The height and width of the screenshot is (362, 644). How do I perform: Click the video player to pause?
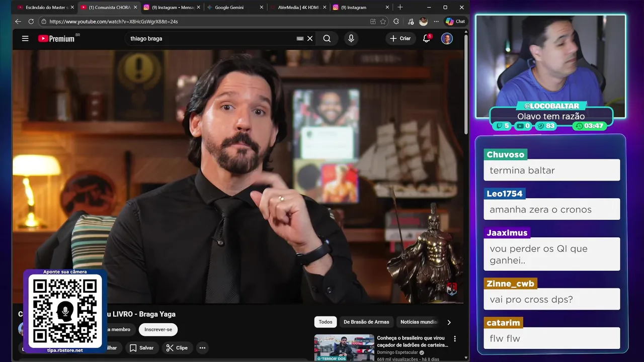point(238,176)
